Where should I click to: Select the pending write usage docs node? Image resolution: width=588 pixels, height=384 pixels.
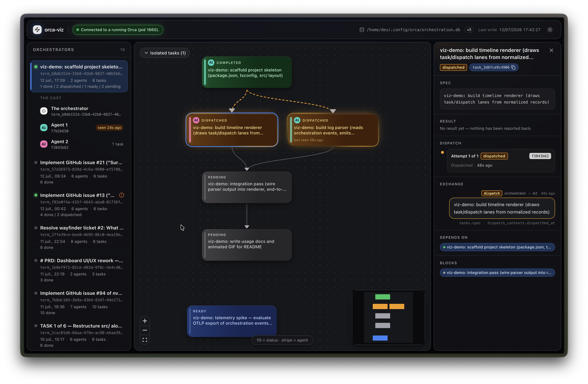pyautogui.click(x=247, y=245)
